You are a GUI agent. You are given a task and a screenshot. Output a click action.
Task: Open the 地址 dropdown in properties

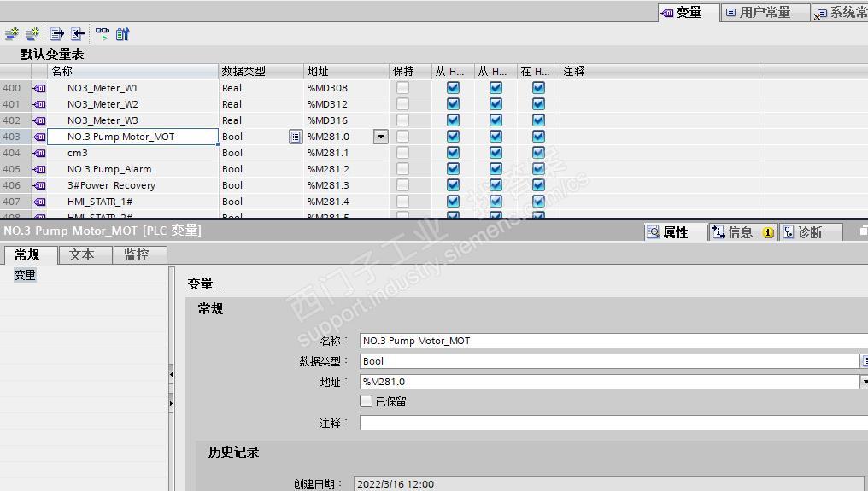[864, 382]
